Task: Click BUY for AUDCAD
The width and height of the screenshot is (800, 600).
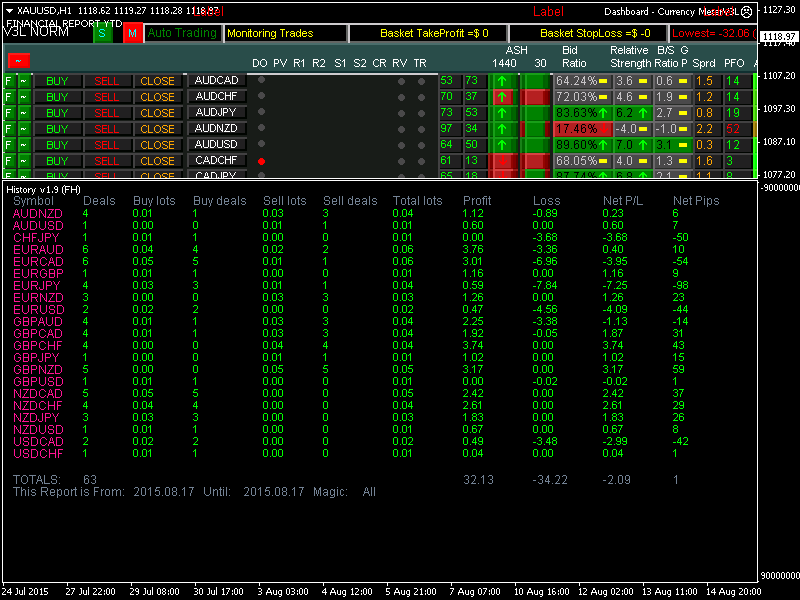Action: coord(57,81)
